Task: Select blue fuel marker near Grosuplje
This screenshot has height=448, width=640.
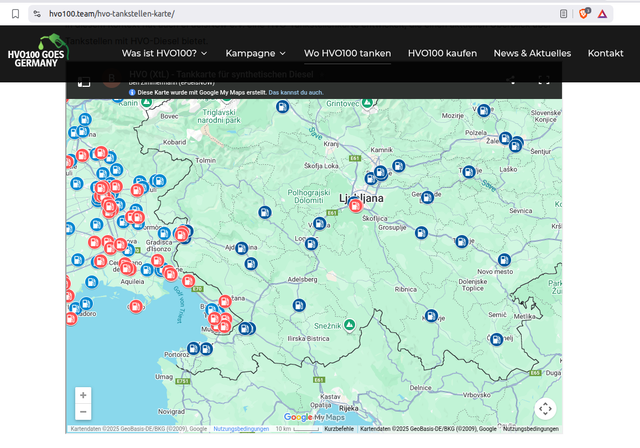Action: coord(421,233)
